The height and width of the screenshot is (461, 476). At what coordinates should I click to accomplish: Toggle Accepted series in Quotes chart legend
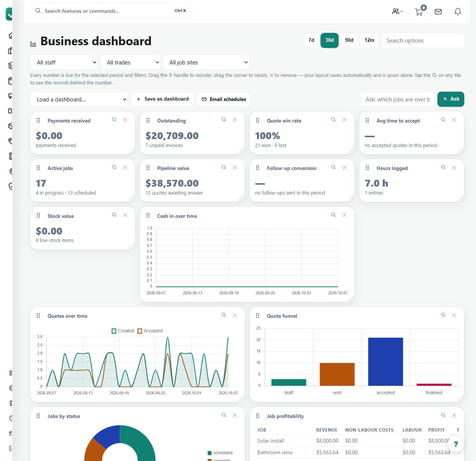(150, 331)
